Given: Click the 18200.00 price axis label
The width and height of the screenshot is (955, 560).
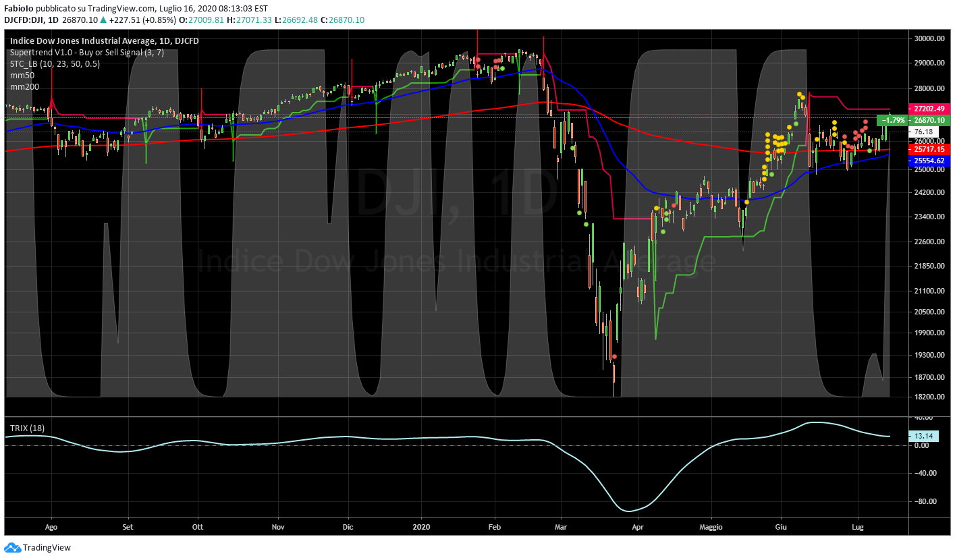Looking at the screenshot, I should 929,397.
